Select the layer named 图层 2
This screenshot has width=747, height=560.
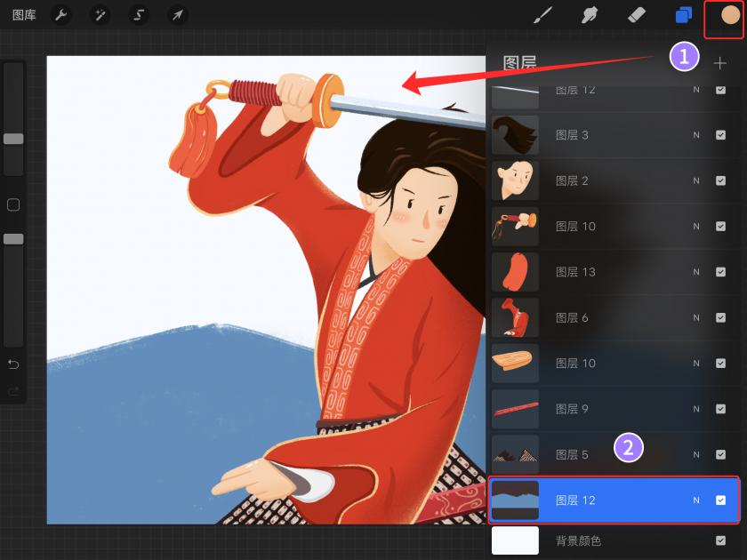[x=572, y=181]
